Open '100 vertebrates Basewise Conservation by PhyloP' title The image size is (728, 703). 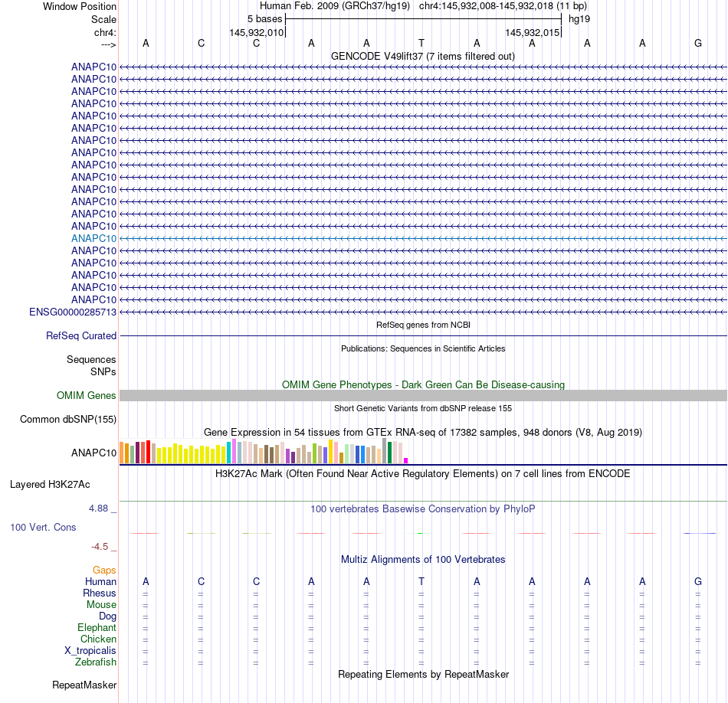[423, 508]
